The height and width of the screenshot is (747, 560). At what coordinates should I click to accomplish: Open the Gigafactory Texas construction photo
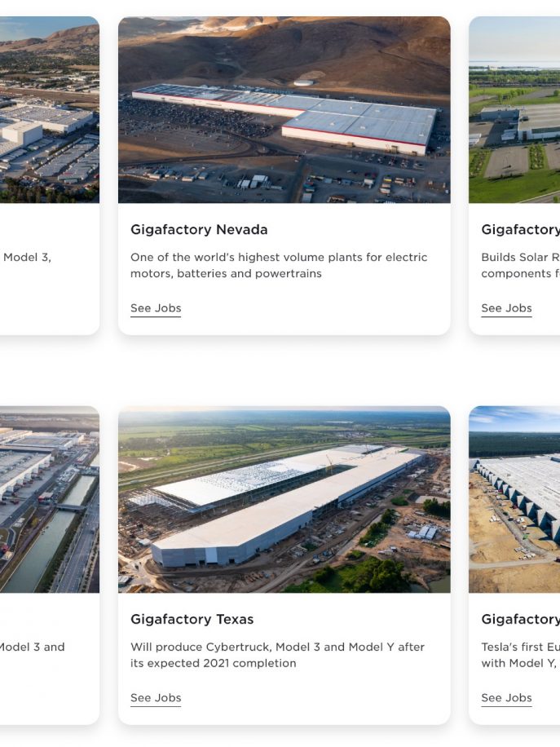(284, 500)
